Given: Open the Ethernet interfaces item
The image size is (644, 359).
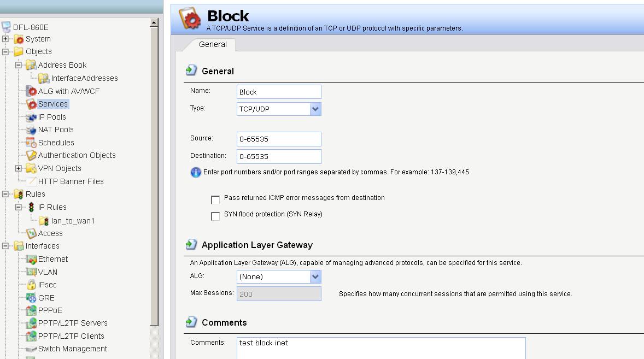Looking at the screenshot, I should [x=53, y=259].
